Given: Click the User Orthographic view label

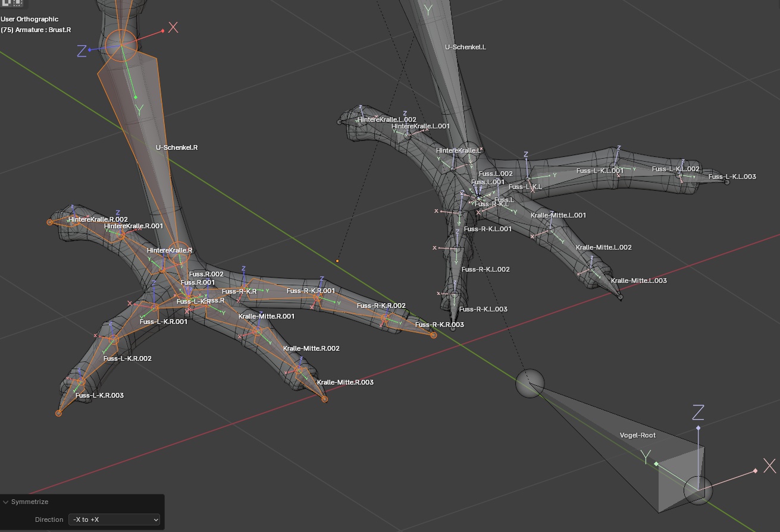Looking at the screenshot, I should coord(30,19).
